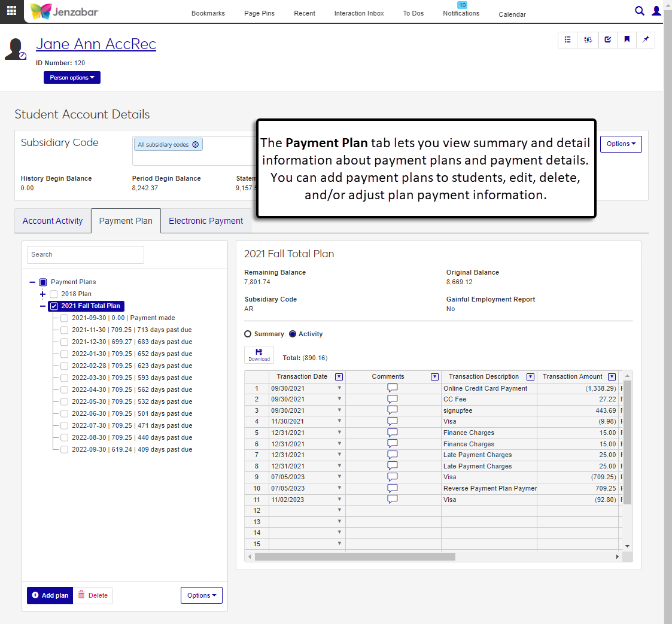Click the payment plan Search field
672x624 pixels.
86,254
